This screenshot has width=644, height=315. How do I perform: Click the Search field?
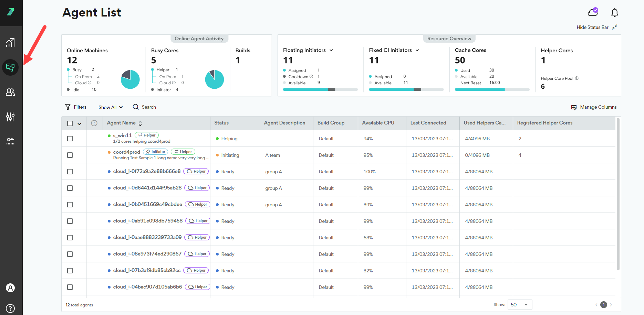tap(148, 107)
